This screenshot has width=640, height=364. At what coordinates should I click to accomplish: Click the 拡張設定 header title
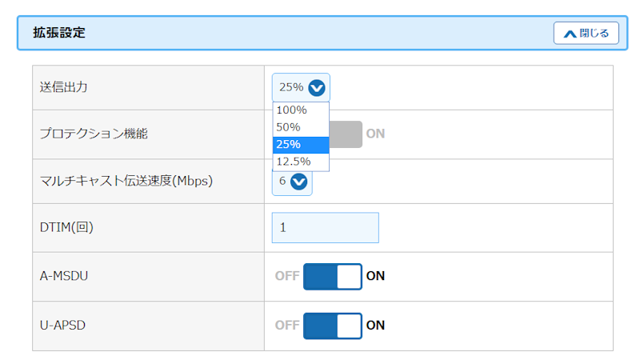click(x=59, y=34)
